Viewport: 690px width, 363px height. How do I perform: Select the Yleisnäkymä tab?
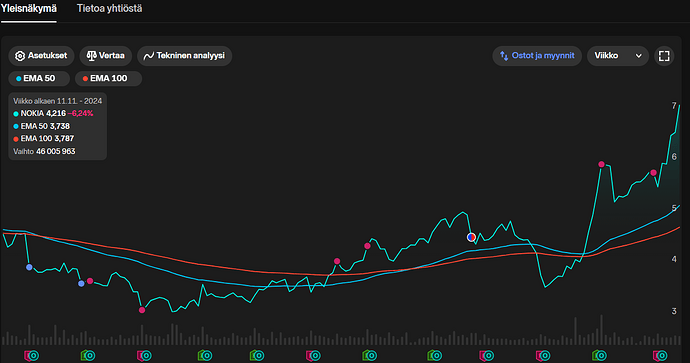29,8
